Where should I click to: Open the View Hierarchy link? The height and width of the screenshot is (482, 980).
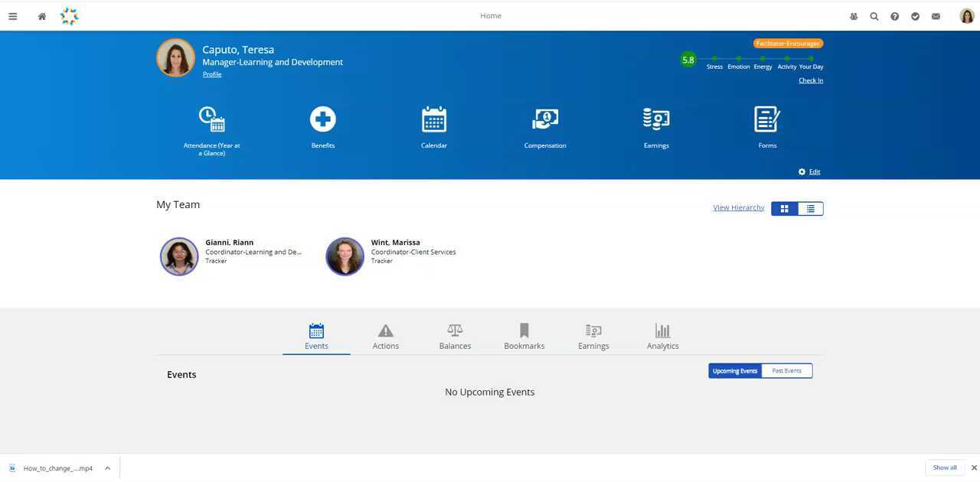[x=738, y=207]
